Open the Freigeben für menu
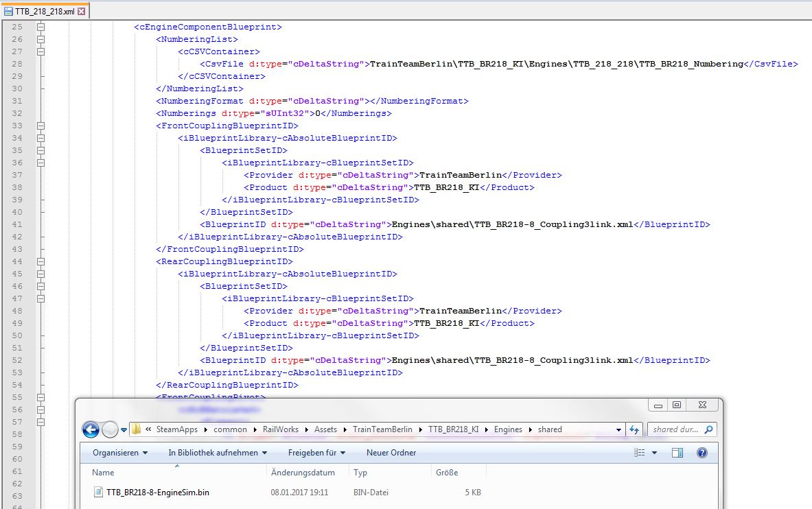Viewport: 812px width, 509px height. tap(316, 453)
